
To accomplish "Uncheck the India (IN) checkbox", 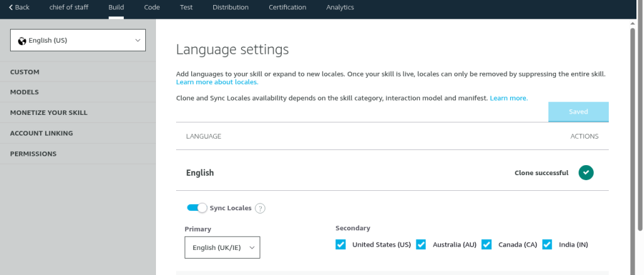I will 547,245.
